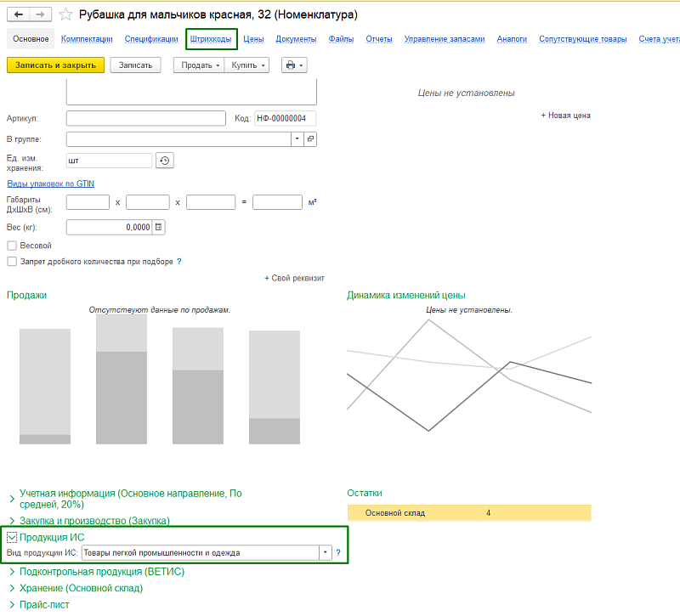Click the 'Габариты' volume result field before м³
This screenshot has height=616, width=680.
tap(278, 202)
